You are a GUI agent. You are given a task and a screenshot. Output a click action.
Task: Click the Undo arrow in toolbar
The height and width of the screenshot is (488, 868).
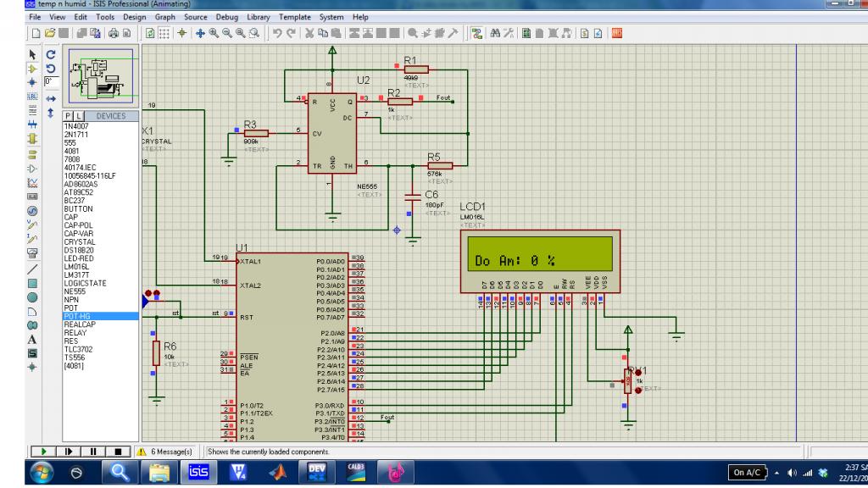pos(279,34)
